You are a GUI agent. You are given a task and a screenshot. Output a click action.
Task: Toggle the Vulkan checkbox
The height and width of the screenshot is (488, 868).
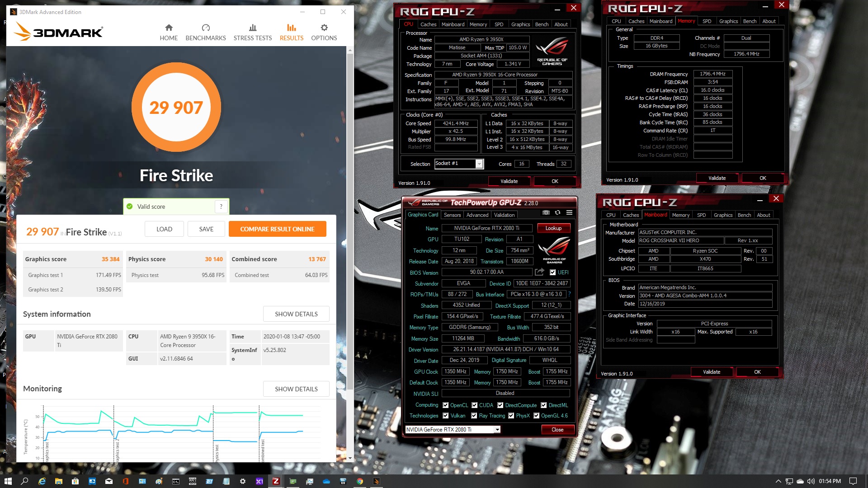coord(446,416)
